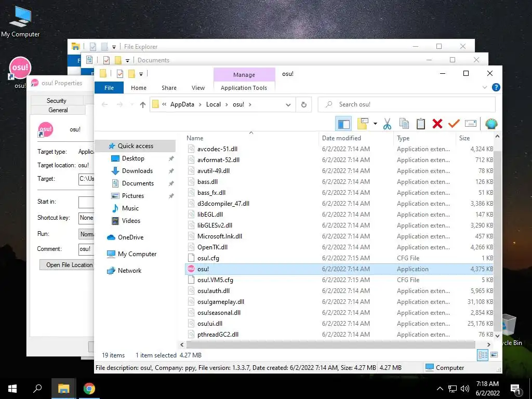Open the notification center icon on the taskbar
Viewport: 532px width, 399px height.
tap(515, 389)
